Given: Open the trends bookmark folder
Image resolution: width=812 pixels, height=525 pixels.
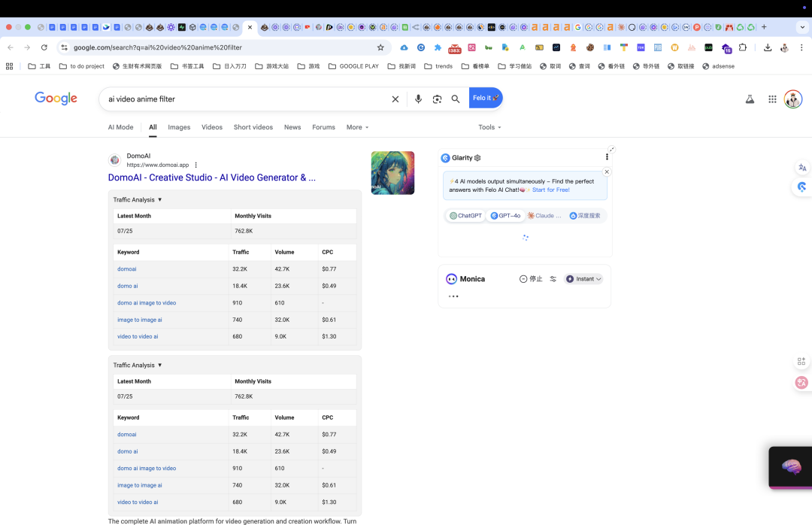Looking at the screenshot, I should [x=438, y=66].
